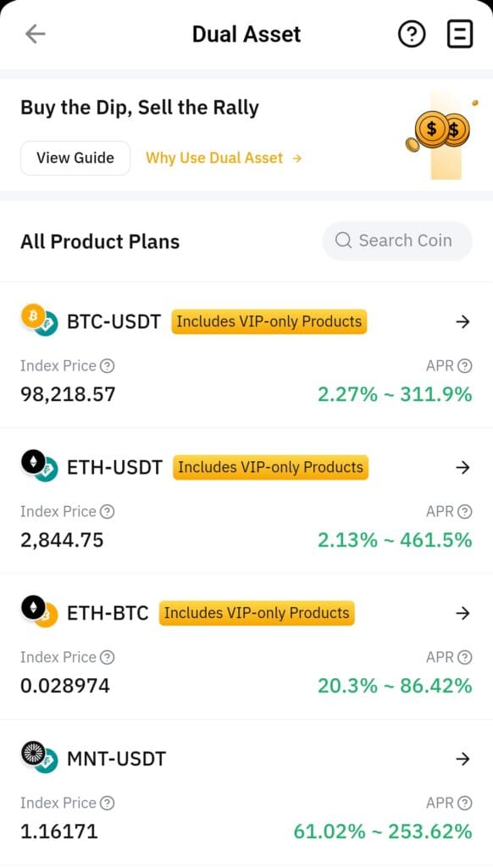Viewport: 493px width, 868px height.
Task: Expand MNT-USDT product details via its arrow
Action: (463, 759)
